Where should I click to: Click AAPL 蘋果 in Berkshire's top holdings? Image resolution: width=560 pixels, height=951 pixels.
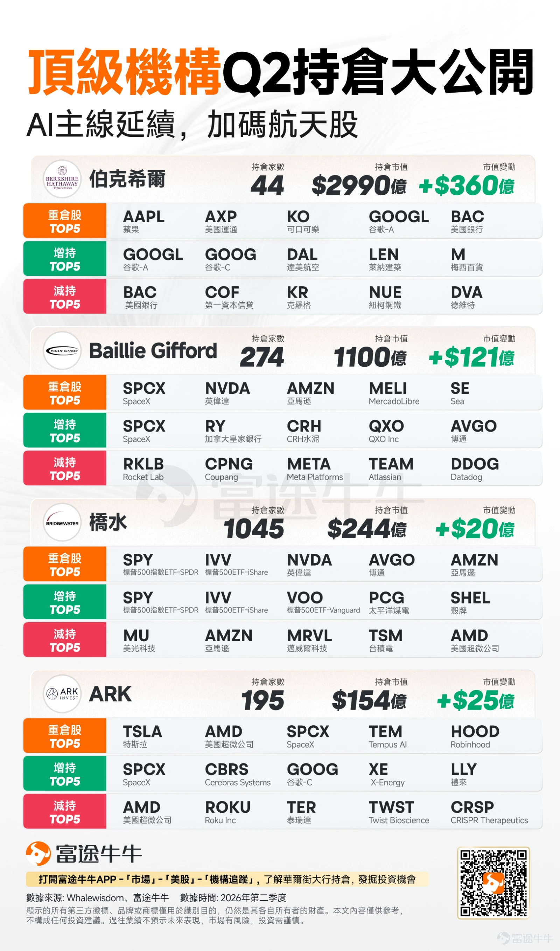[144, 222]
